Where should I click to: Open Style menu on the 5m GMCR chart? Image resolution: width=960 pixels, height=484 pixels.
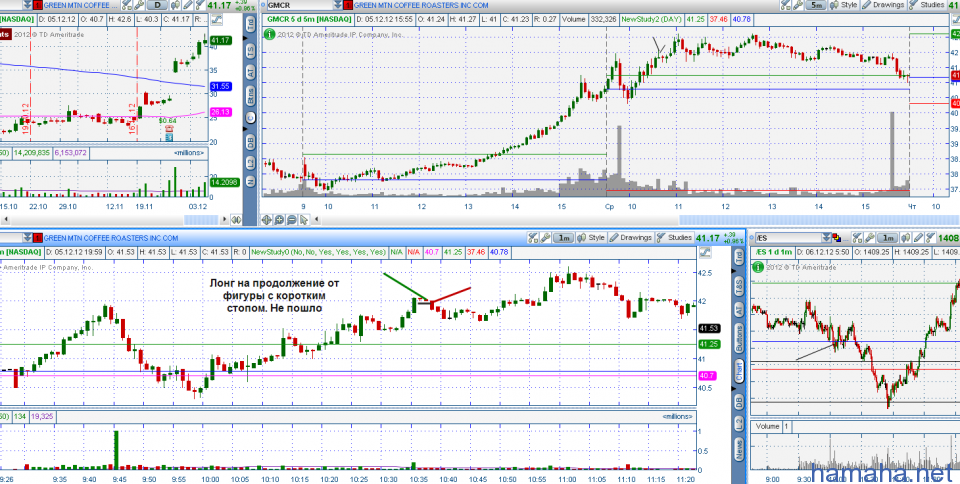point(844,5)
